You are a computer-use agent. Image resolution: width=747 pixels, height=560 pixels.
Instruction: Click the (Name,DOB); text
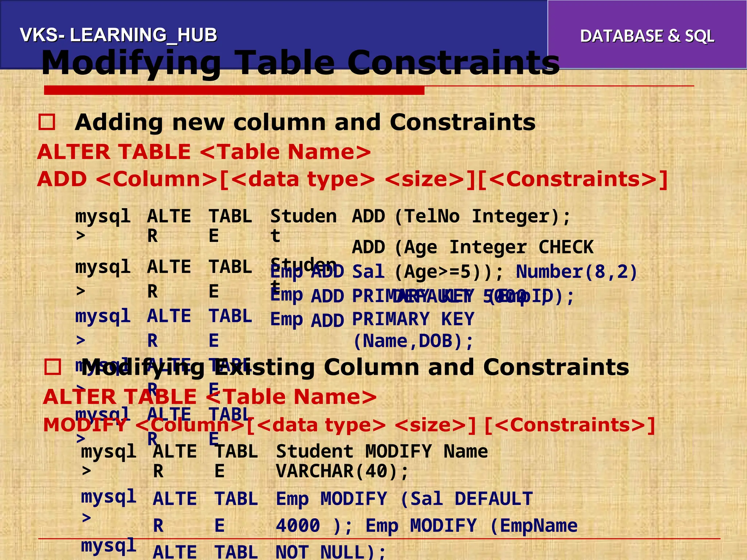413,342
